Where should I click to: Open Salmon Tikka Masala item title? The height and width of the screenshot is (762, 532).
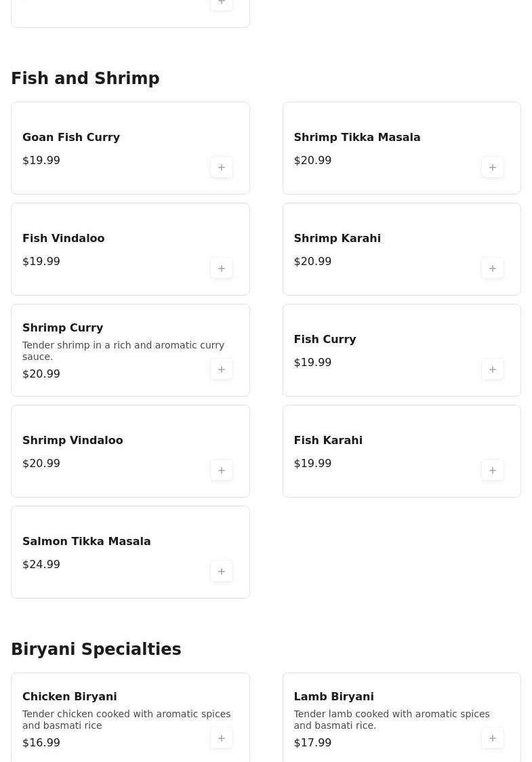click(87, 541)
